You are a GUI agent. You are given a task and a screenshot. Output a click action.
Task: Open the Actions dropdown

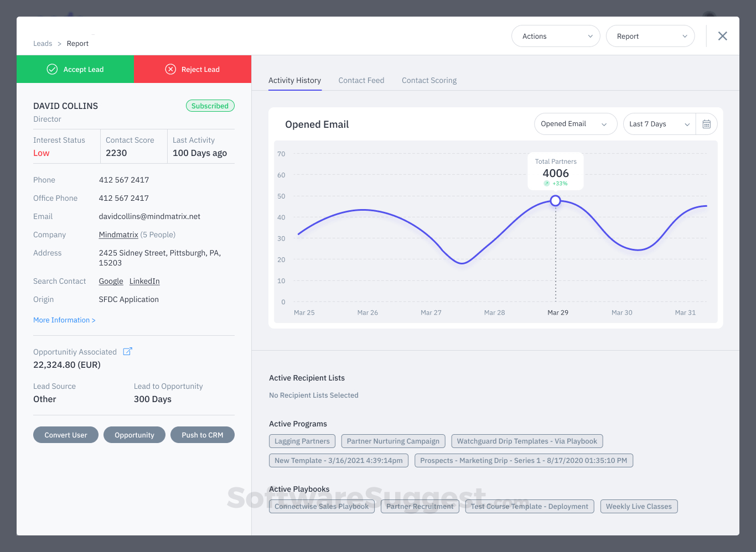[x=555, y=35]
